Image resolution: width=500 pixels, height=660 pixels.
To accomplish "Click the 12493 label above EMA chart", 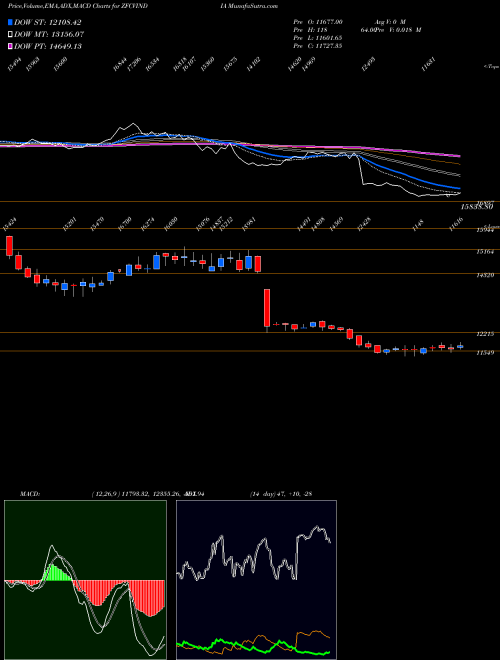I will pyautogui.click(x=369, y=65).
